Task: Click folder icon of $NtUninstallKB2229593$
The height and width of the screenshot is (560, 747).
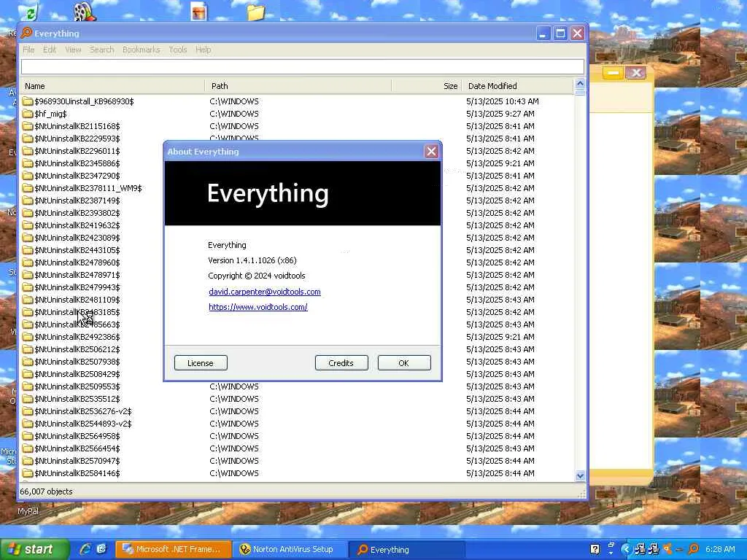Action: tap(28, 139)
